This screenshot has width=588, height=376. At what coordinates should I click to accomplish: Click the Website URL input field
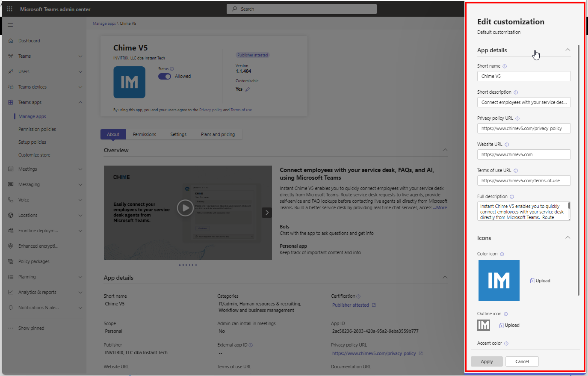[x=524, y=154]
